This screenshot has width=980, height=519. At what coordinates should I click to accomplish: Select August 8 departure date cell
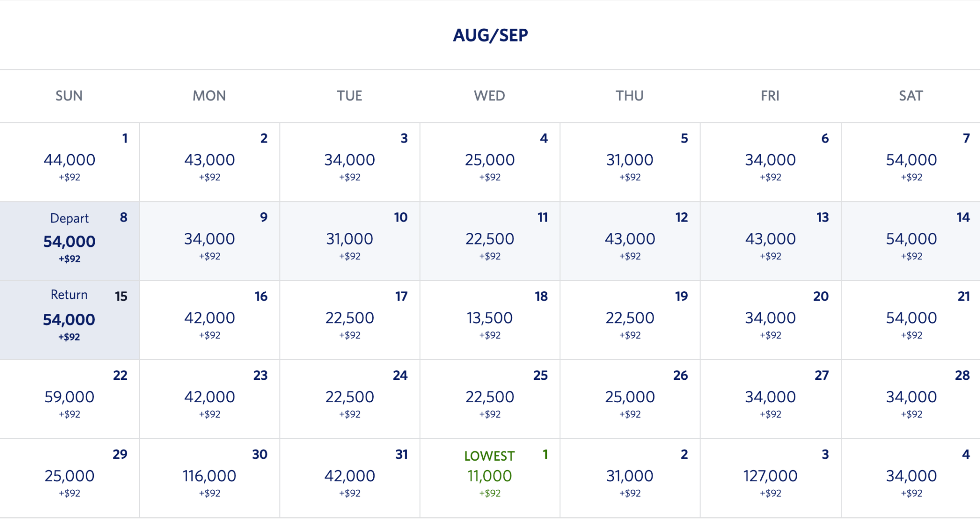(69, 241)
